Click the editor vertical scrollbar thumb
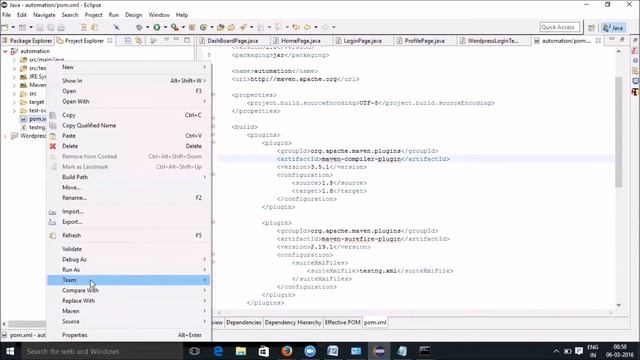Image resolution: width=640 pixels, height=360 pixels. [x=619, y=131]
